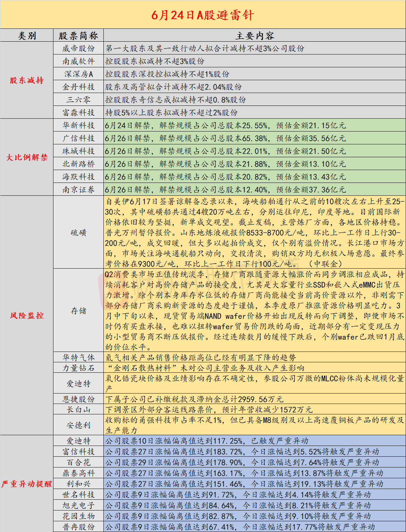Image resolution: width=406 pixels, height=532 pixels.
Task: Click the '风险监控' category cell
Action: coord(27,315)
